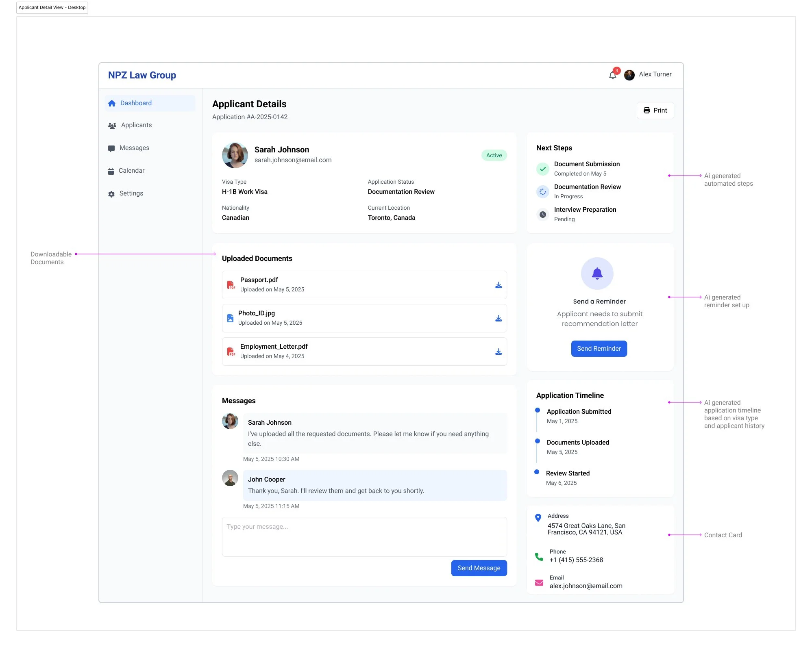The height and width of the screenshot is (647, 812).
Task: Click the Send Reminder button
Action: click(599, 349)
